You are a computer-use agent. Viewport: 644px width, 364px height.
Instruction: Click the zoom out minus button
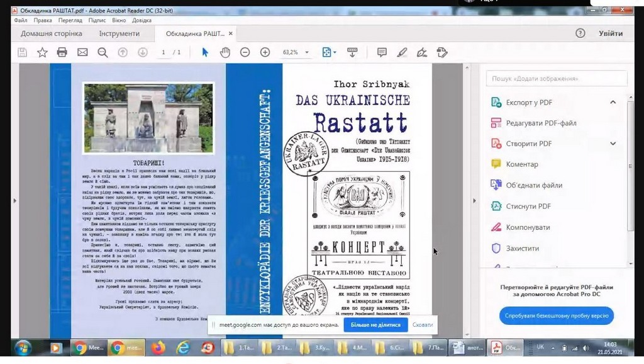click(x=245, y=52)
